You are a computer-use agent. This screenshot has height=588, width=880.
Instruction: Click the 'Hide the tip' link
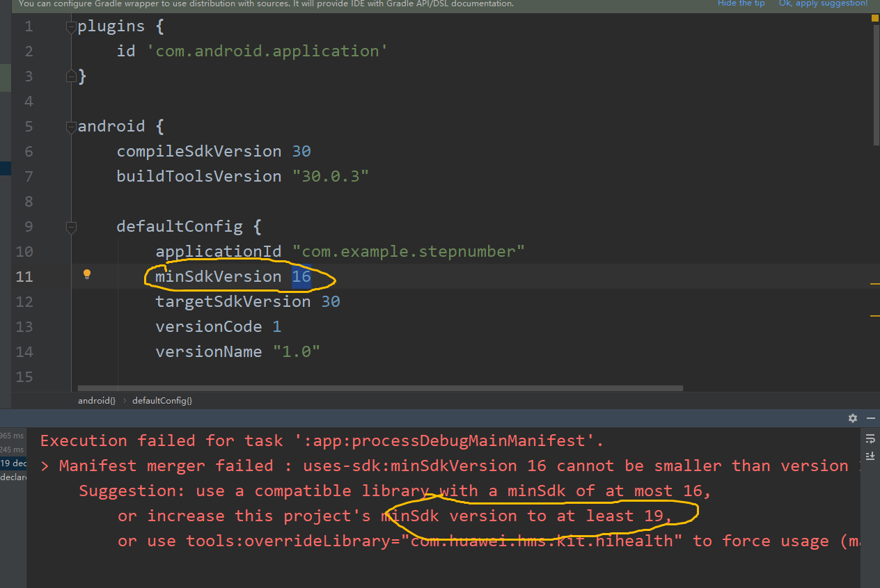(741, 3)
